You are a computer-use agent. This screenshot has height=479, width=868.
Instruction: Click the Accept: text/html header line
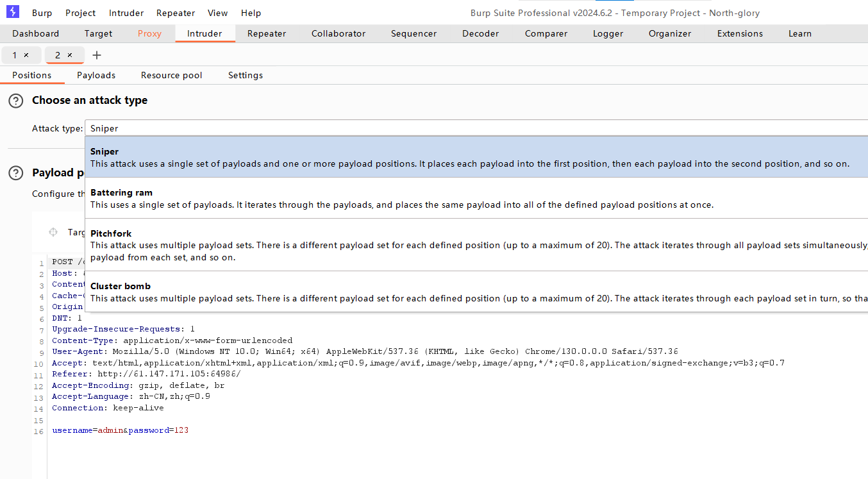418,363
